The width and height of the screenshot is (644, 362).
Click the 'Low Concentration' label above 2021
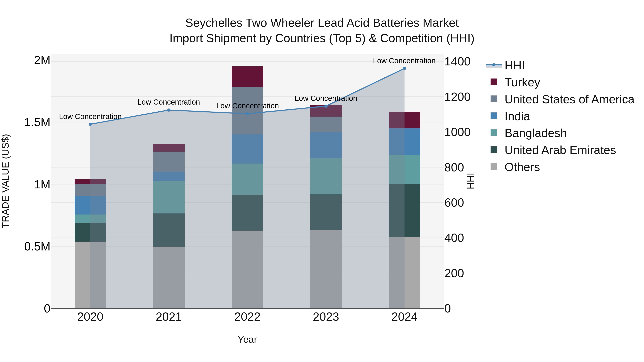tap(169, 102)
